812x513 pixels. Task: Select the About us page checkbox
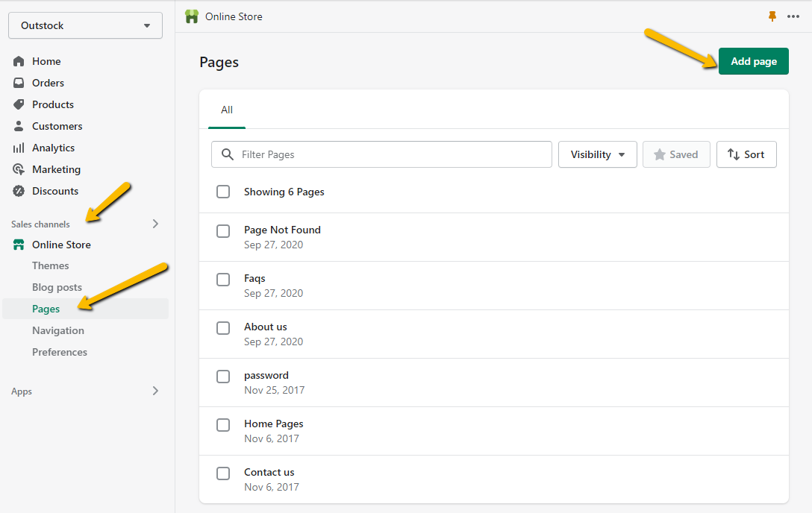point(223,328)
